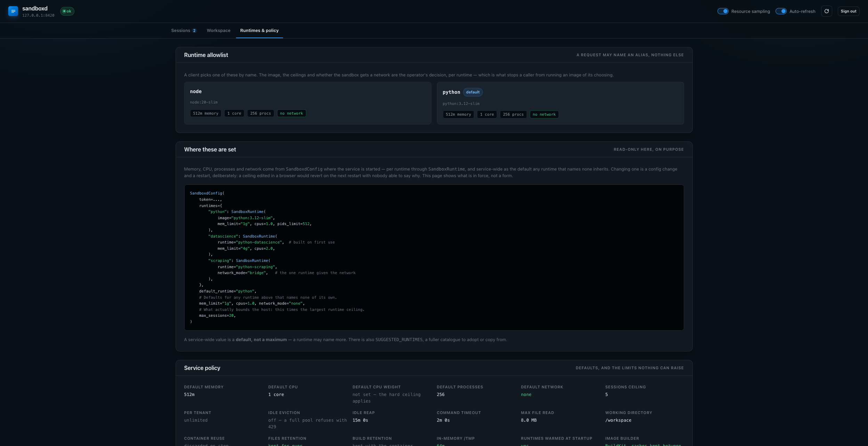Click the max_sessions=20 code line
The height and width of the screenshot is (446, 868).
(x=217, y=315)
